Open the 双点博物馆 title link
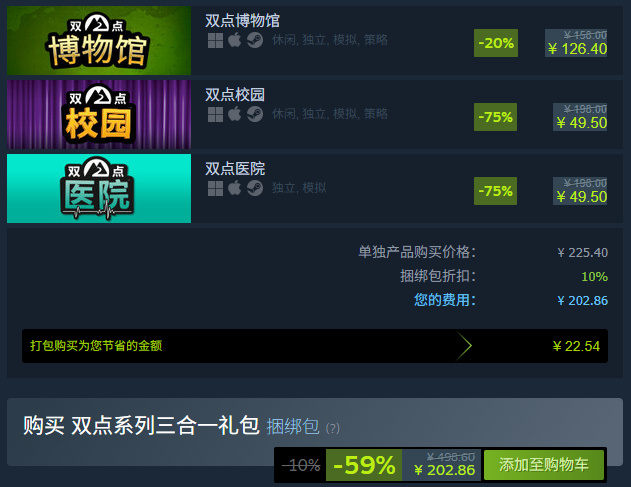631x487 pixels. click(242, 21)
